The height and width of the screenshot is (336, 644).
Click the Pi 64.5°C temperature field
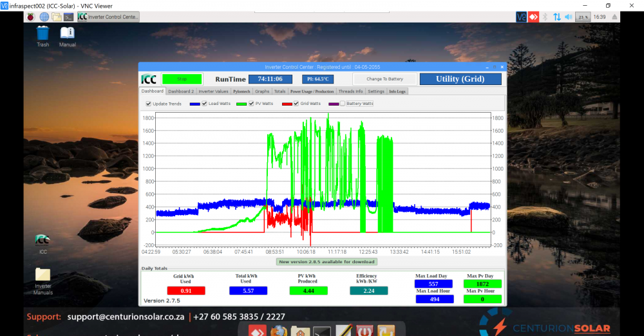(x=318, y=79)
